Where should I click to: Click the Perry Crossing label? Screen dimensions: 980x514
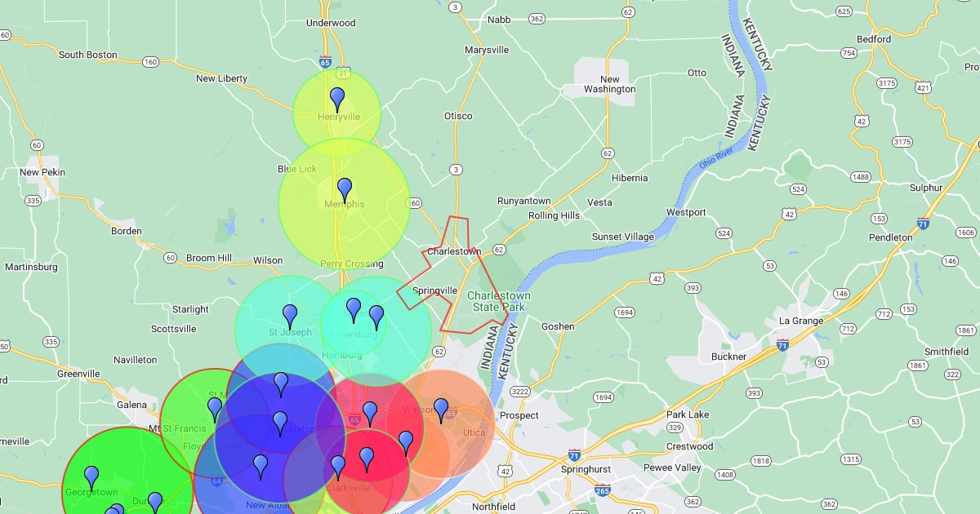click(351, 264)
